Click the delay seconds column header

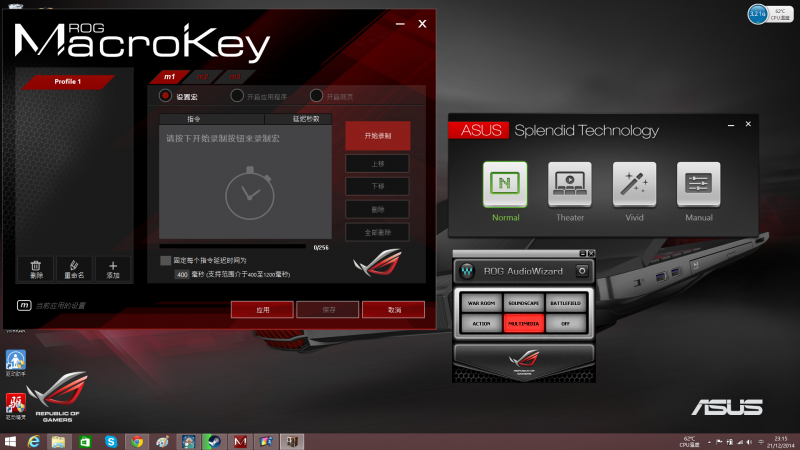(298, 119)
